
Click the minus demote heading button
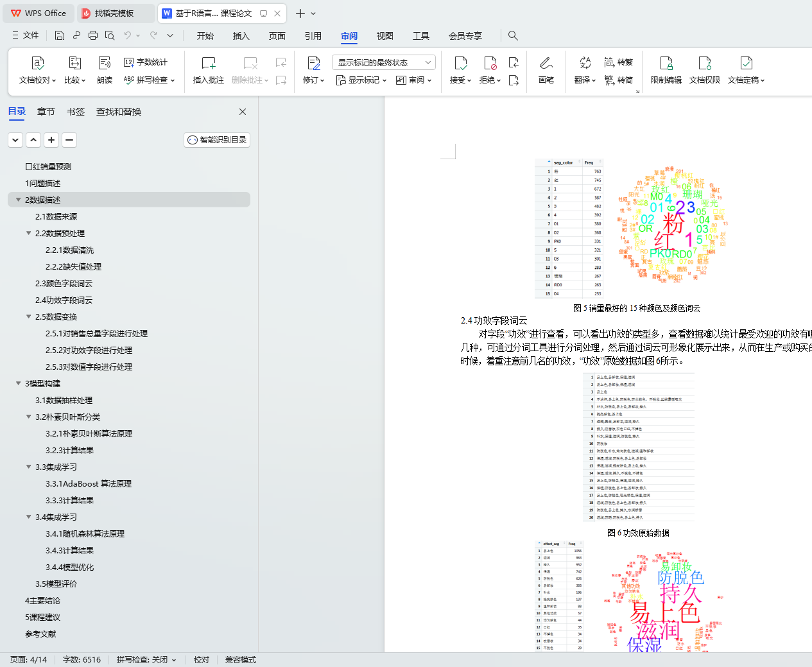click(x=69, y=140)
